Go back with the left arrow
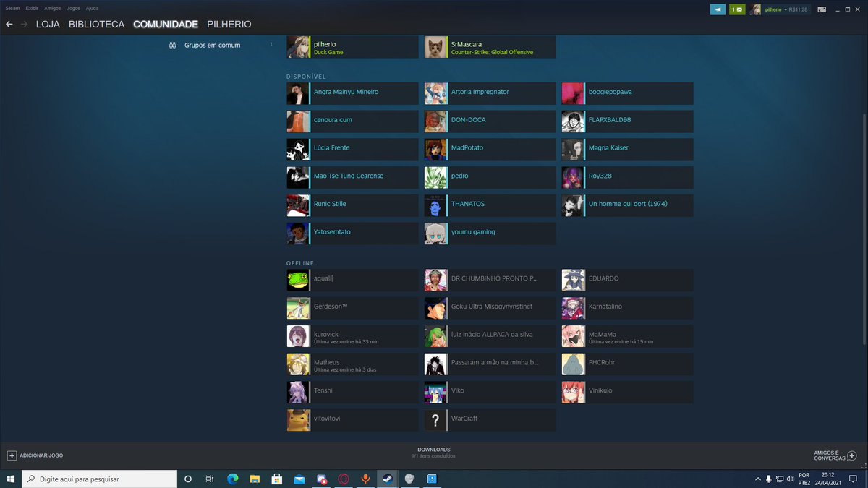Screen dimensions: 868x488 coord(9,25)
